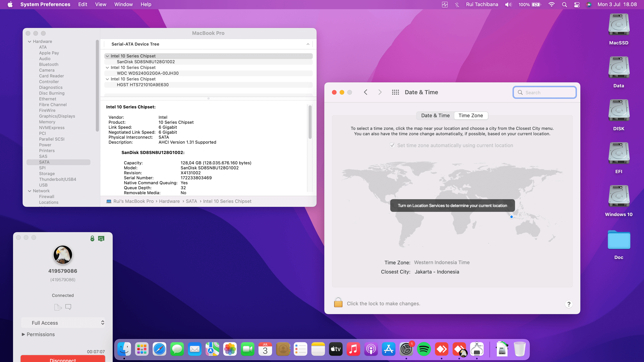The image size is (644, 362).
Task: Launch Finder from the Dock
Action: (x=124, y=349)
